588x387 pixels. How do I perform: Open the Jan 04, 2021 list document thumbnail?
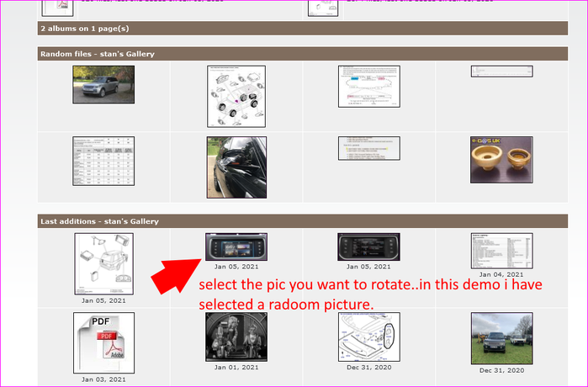[x=501, y=251]
